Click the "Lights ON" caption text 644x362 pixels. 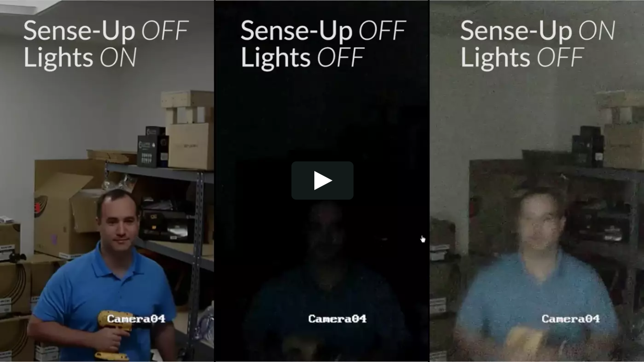pos(80,57)
